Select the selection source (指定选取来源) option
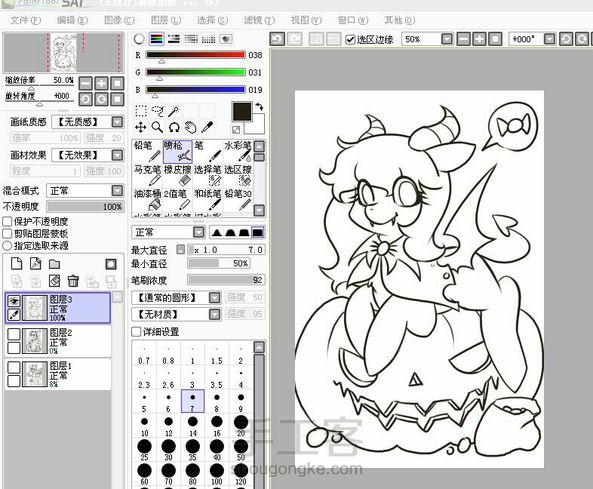This screenshot has height=489, width=593. [x=7, y=245]
